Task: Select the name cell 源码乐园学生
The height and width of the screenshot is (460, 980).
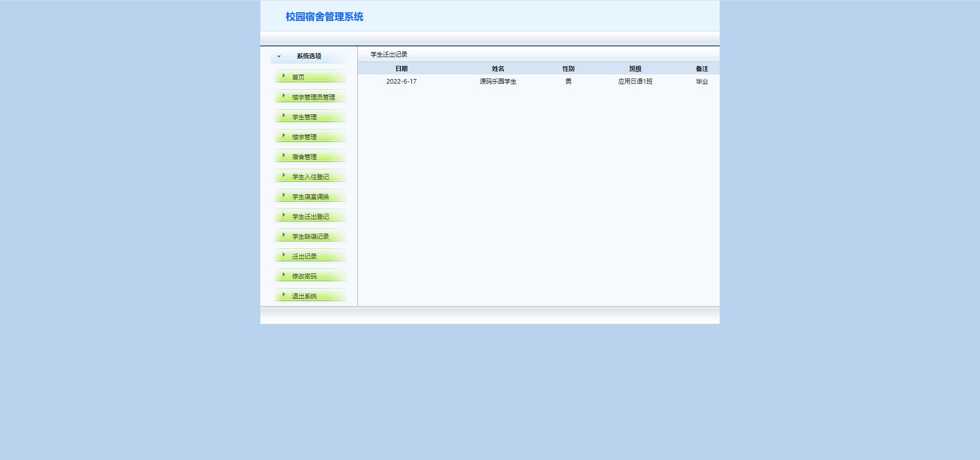Action: coord(498,82)
